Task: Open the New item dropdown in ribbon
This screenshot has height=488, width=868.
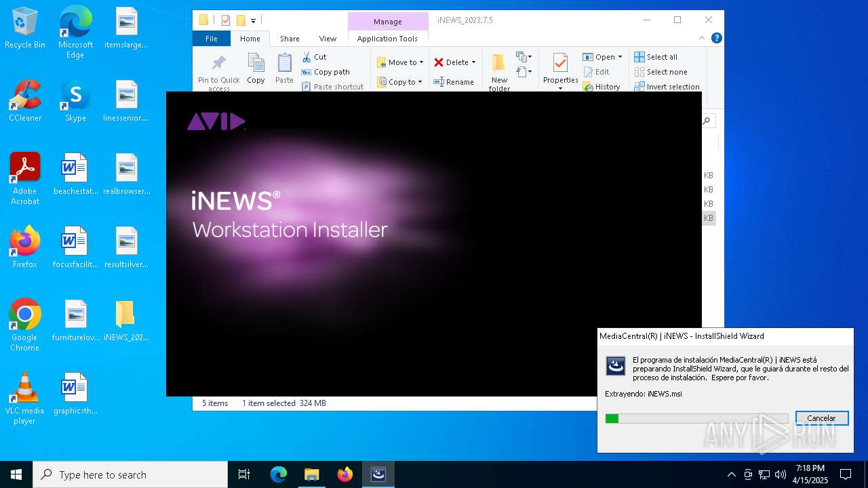Action: click(524, 56)
